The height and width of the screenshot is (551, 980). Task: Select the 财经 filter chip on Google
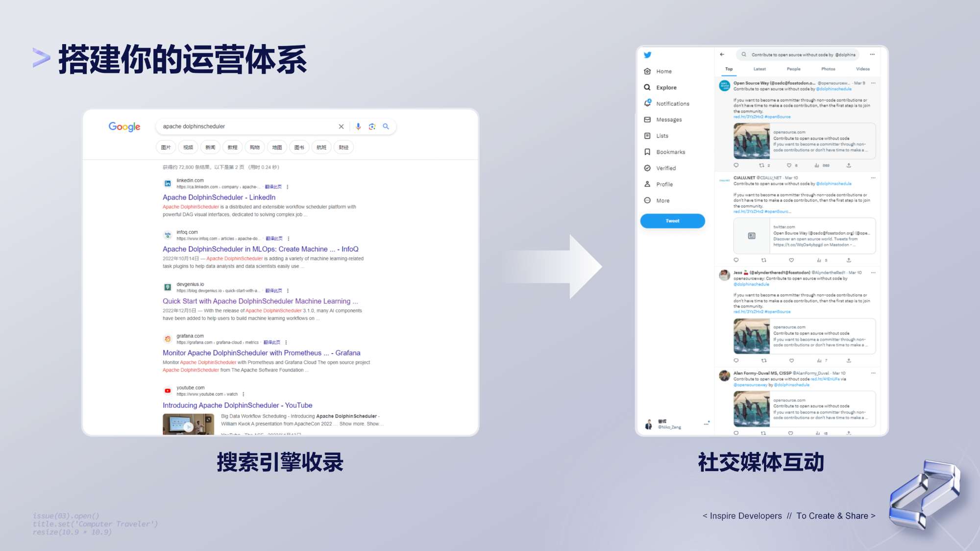[343, 147]
